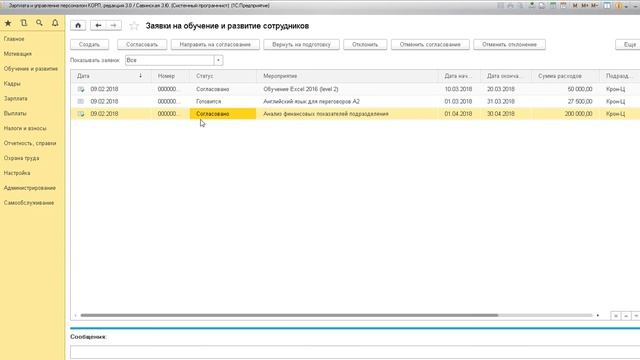Open the search magnifier in the sidebar
640x360 pixels.
pos(39,23)
